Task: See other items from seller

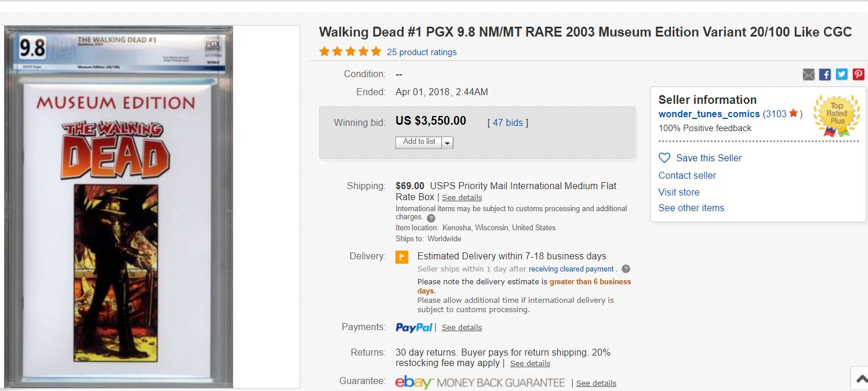Action: 691,208
